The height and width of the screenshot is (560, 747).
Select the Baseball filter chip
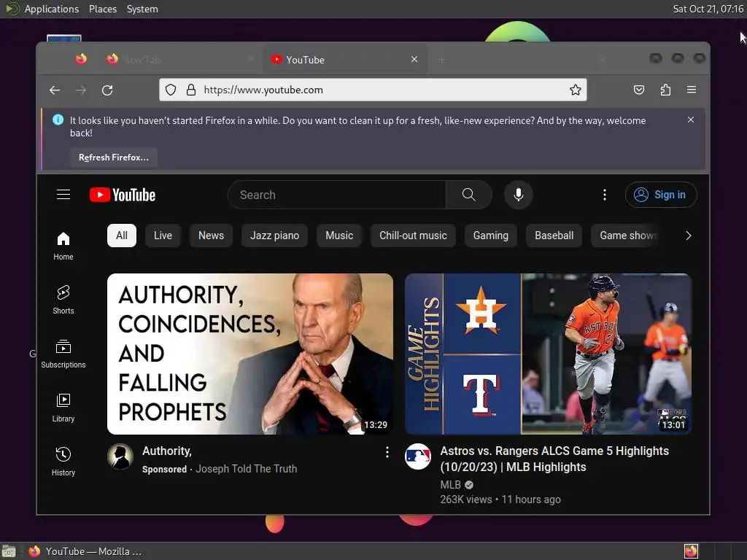pyautogui.click(x=554, y=236)
